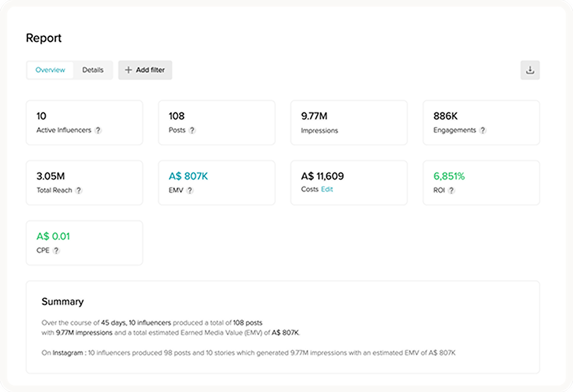Switch to the Overview tab
This screenshot has width=573, height=392.
point(50,70)
